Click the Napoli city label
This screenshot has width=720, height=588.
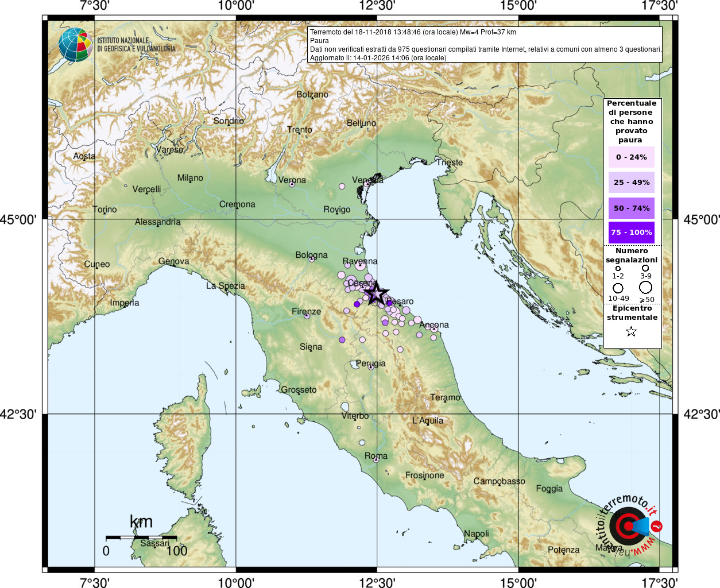pyautogui.click(x=477, y=534)
